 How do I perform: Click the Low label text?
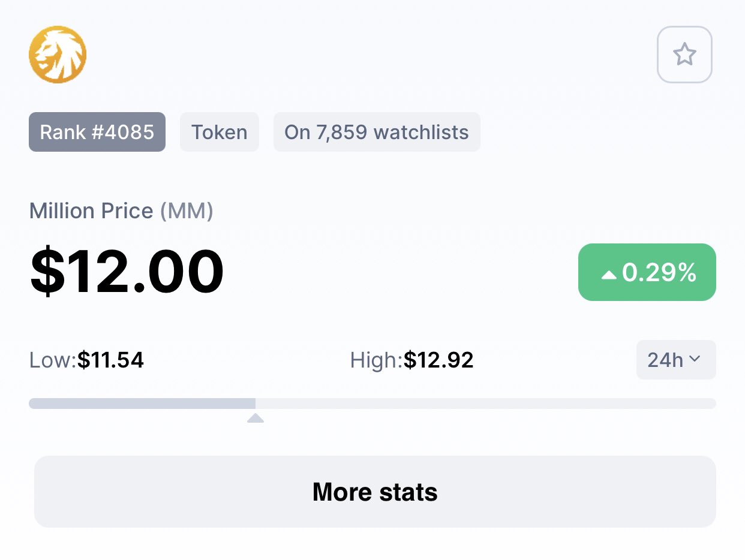[x=53, y=360]
